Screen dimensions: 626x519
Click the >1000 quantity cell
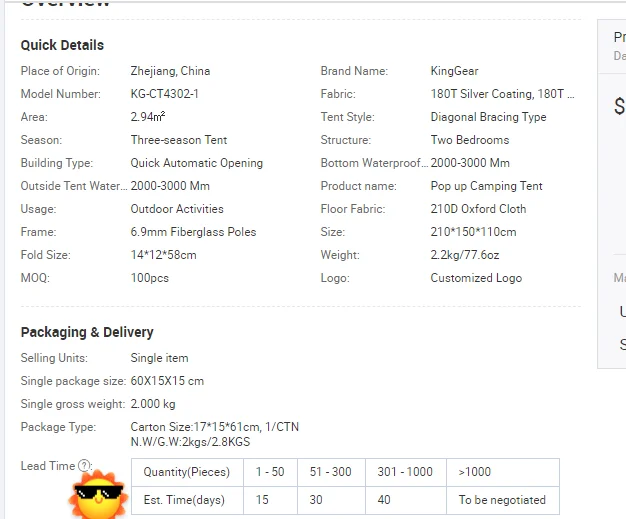[503, 472]
